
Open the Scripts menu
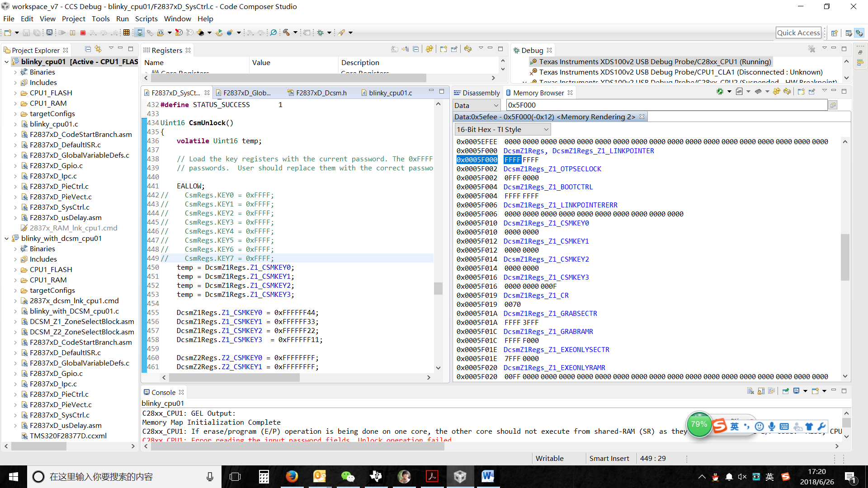[x=146, y=19]
